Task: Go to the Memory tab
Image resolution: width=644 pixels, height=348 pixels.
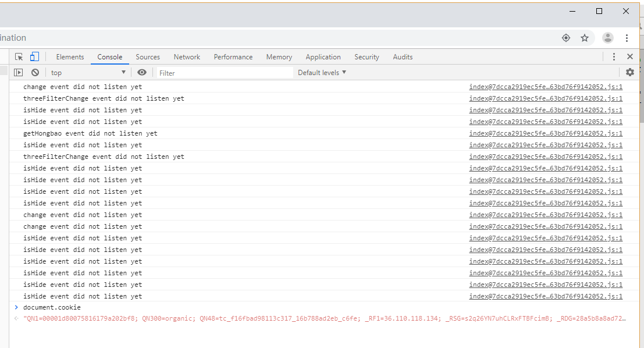Action: (279, 57)
